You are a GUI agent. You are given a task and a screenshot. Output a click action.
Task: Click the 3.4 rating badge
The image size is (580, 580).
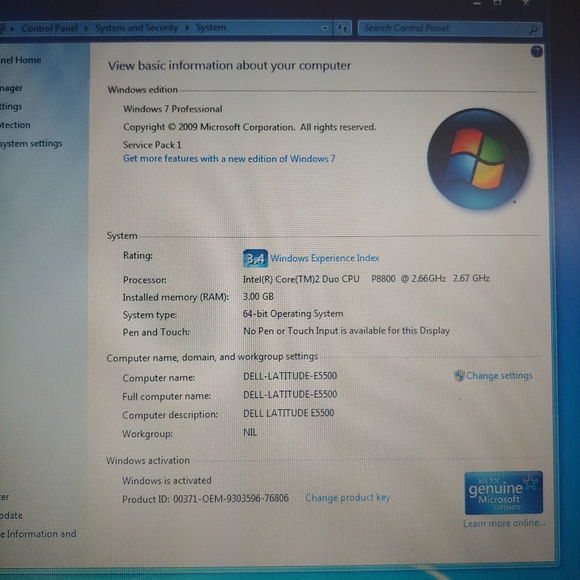pos(255,258)
